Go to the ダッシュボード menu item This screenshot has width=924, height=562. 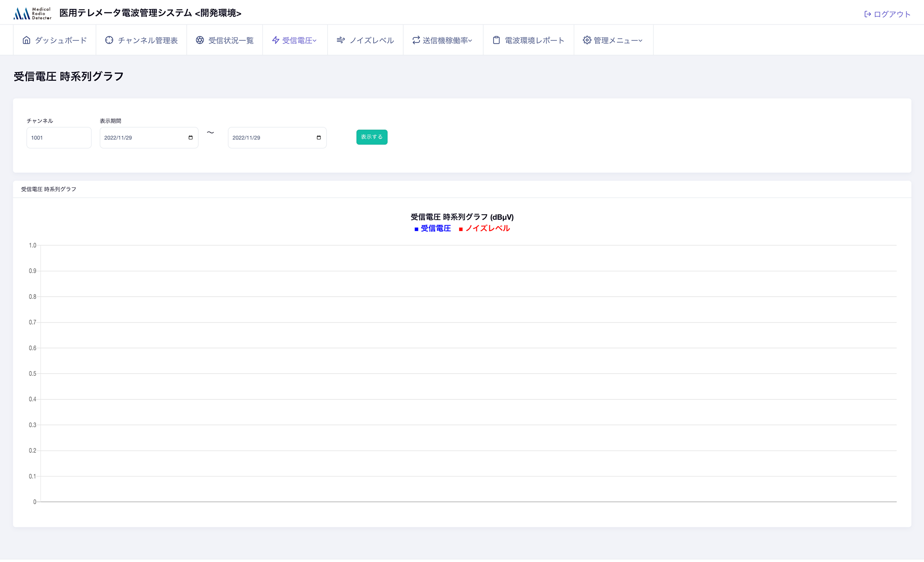click(61, 40)
